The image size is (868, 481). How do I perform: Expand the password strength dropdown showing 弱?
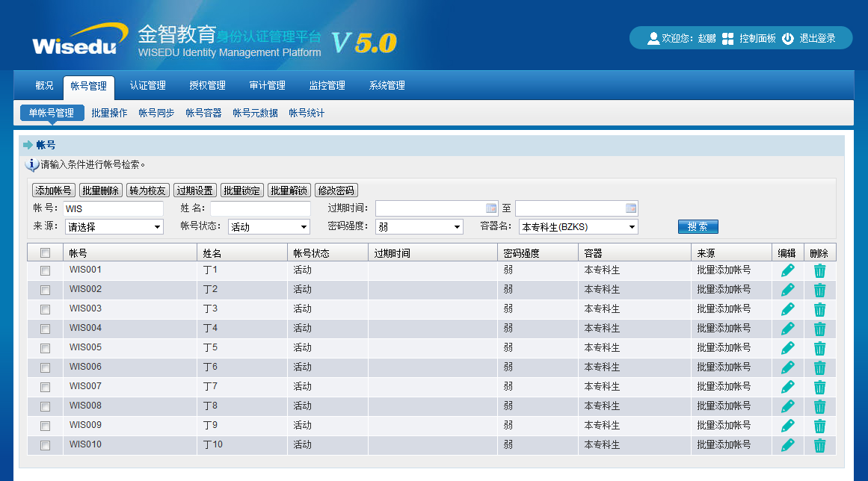[419, 227]
